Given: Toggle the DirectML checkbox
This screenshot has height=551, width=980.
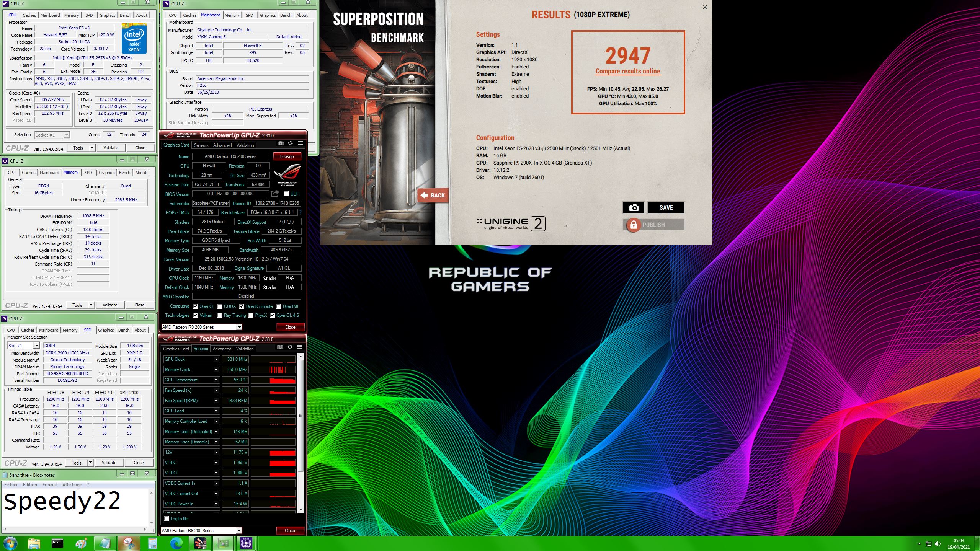Looking at the screenshot, I should click(279, 306).
